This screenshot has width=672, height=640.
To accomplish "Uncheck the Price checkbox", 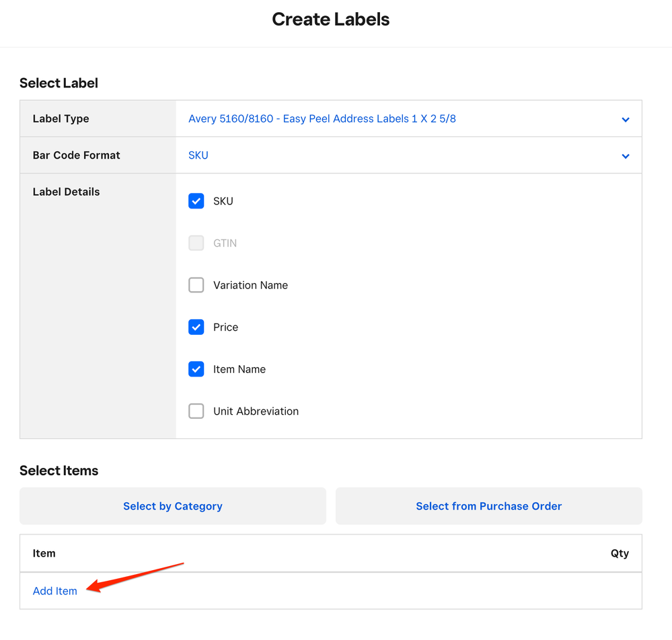I will (196, 327).
